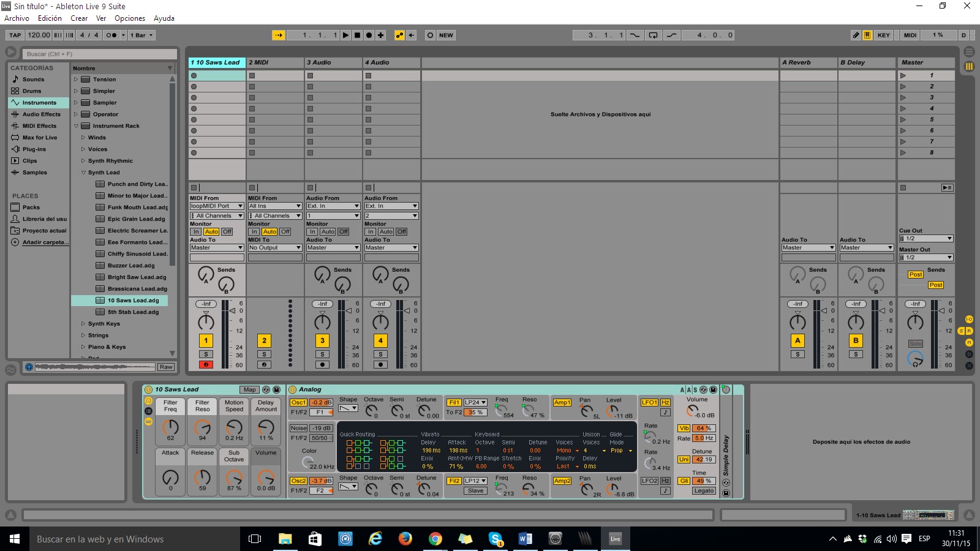The image size is (980, 551).
Task: Toggle the Follow playback button
Action: click(x=279, y=36)
